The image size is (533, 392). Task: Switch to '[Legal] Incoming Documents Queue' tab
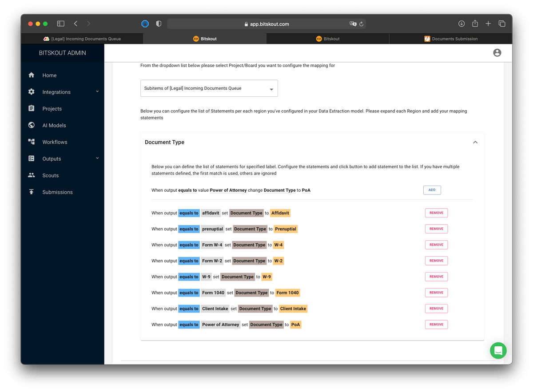pyautogui.click(x=82, y=39)
